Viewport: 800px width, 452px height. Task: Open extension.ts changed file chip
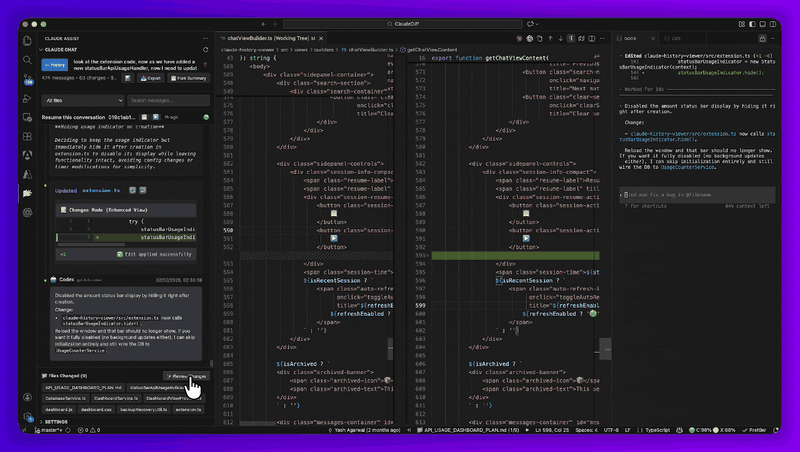tap(188, 410)
